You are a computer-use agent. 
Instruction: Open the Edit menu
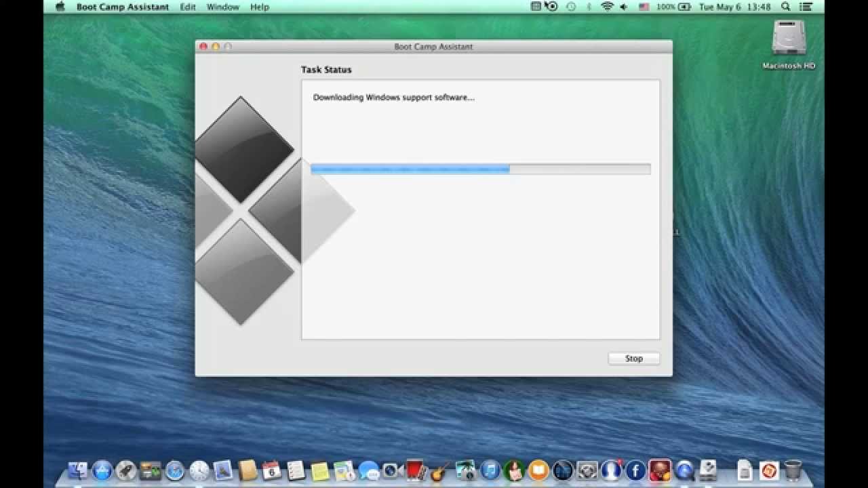pyautogui.click(x=188, y=7)
